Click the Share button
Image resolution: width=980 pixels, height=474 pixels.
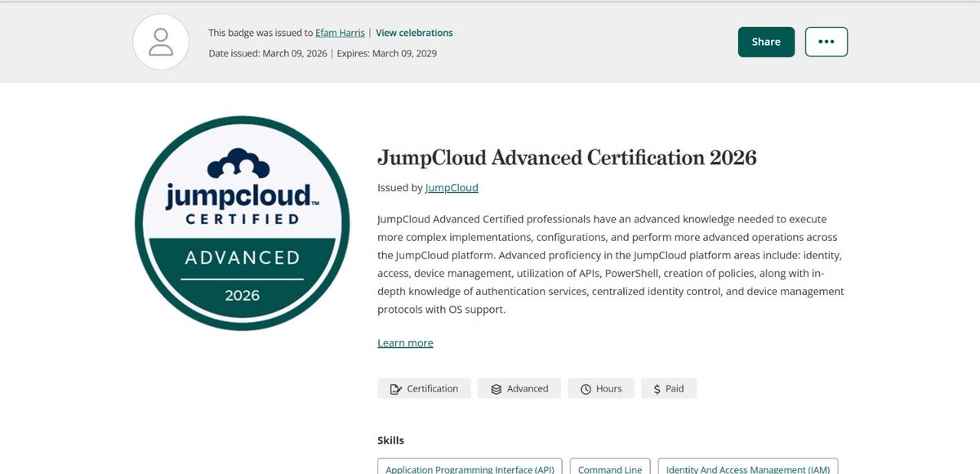point(766,42)
